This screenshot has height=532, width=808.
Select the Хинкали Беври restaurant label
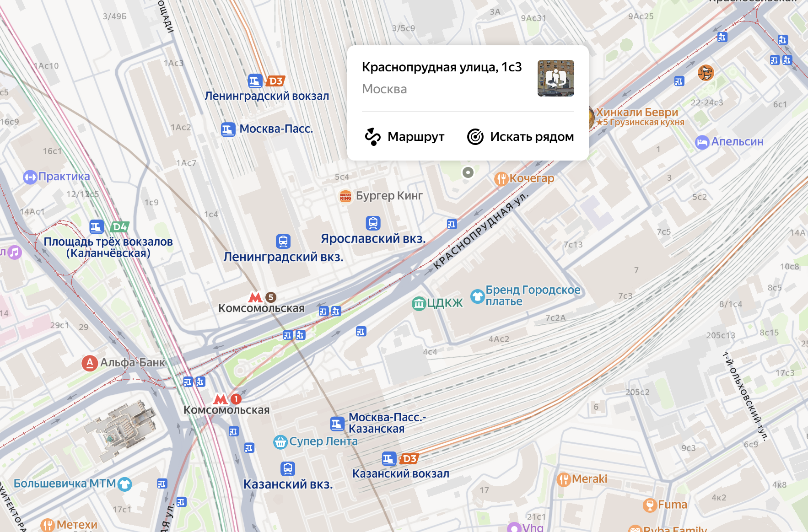[637, 112]
